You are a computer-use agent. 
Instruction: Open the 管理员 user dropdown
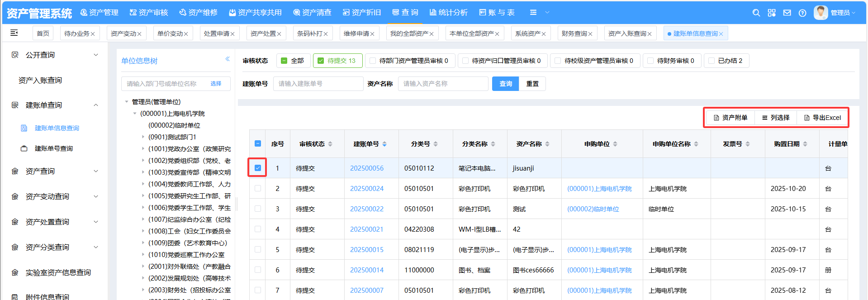click(840, 13)
